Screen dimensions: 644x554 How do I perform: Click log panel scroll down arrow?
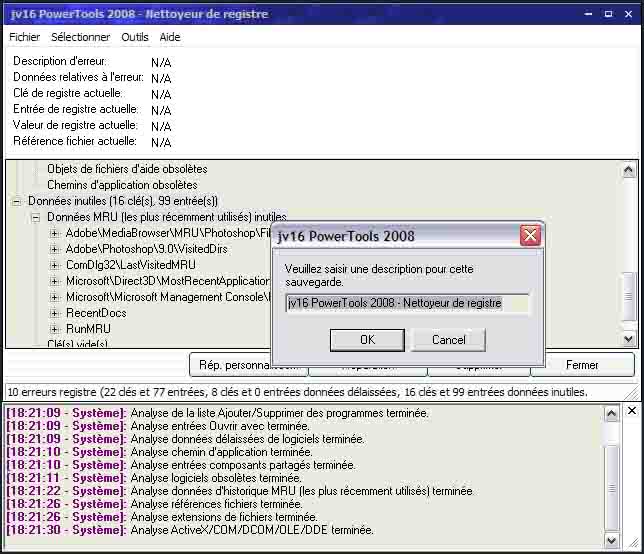[x=611, y=541]
